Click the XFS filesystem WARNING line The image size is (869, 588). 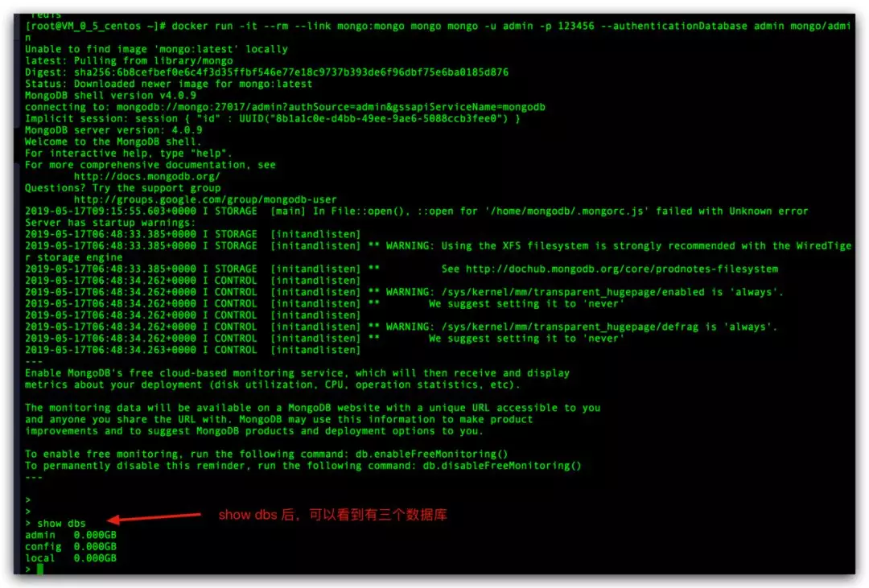tap(438, 251)
